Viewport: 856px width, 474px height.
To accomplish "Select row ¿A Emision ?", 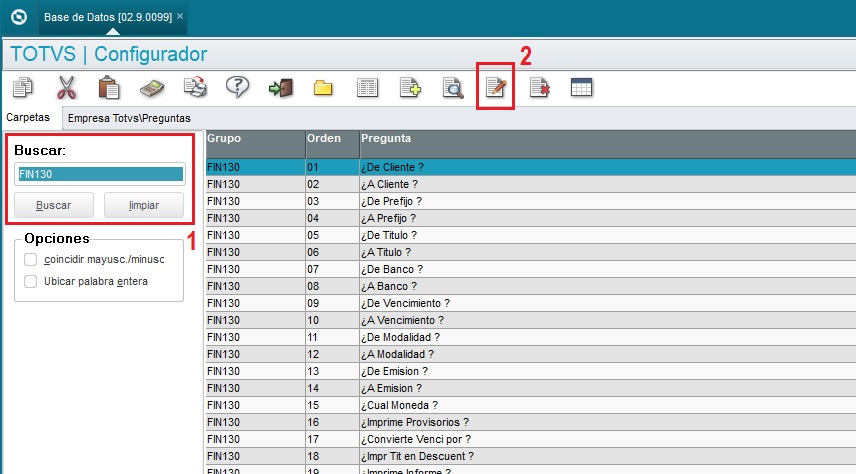I will pyautogui.click(x=531, y=388).
